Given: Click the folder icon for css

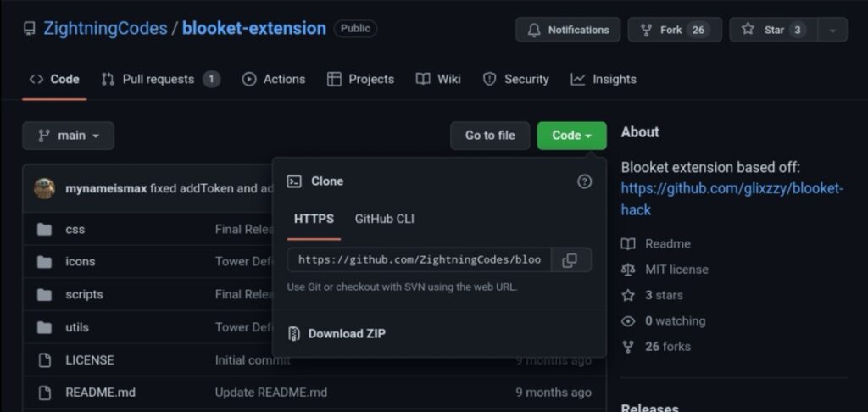Looking at the screenshot, I should [44, 229].
